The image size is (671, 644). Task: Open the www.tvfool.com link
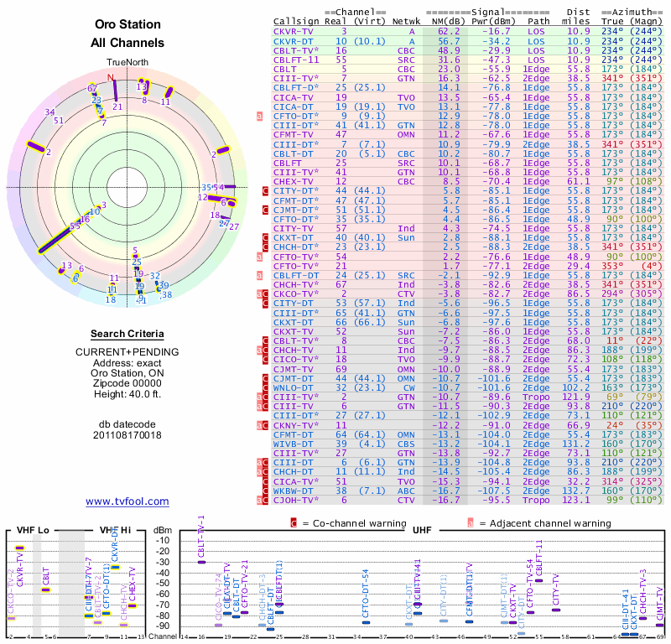coord(127,501)
